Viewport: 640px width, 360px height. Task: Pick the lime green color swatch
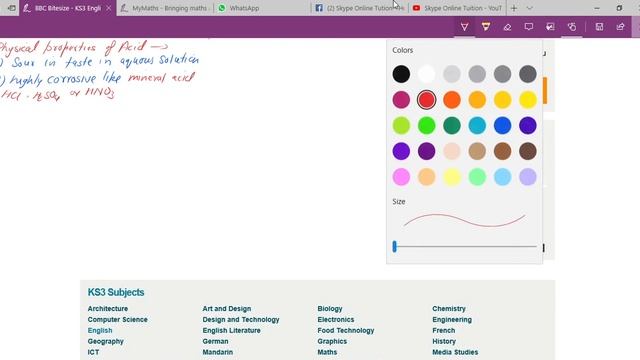click(401, 126)
